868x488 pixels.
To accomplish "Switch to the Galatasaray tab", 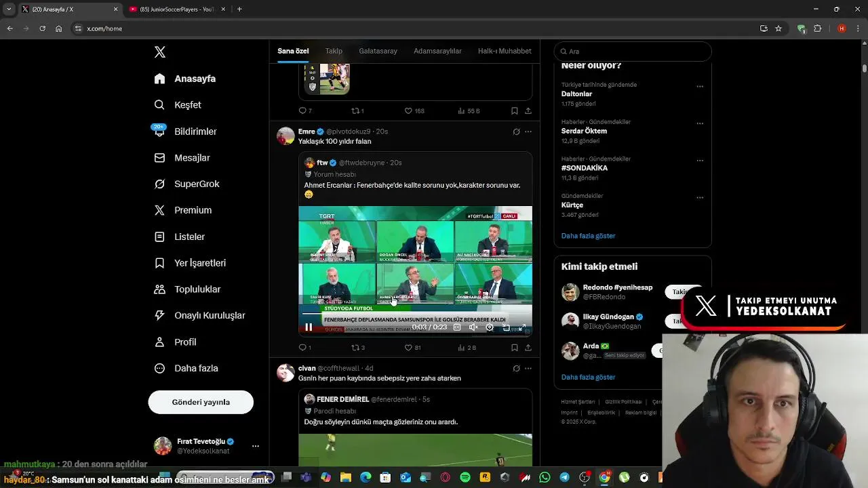I will coord(378,51).
